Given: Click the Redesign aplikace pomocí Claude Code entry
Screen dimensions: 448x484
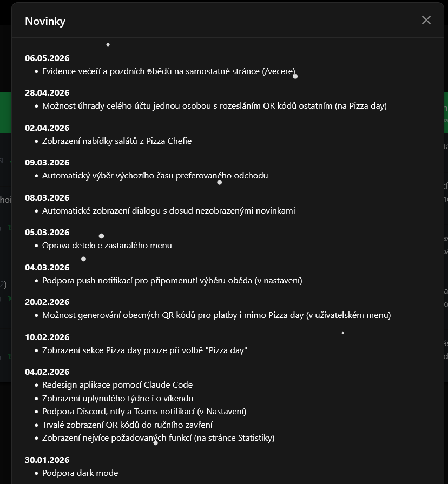Looking at the screenshot, I should pos(117,385).
